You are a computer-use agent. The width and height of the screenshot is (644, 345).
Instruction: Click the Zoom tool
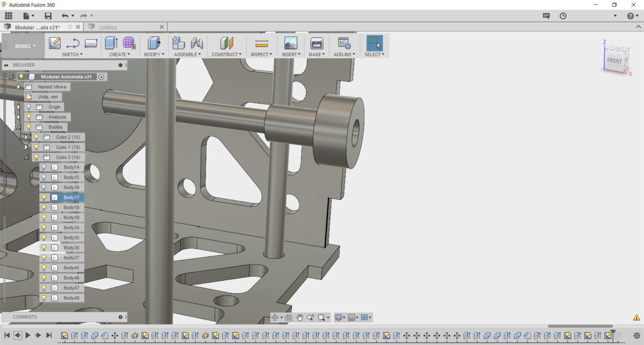tap(311, 318)
